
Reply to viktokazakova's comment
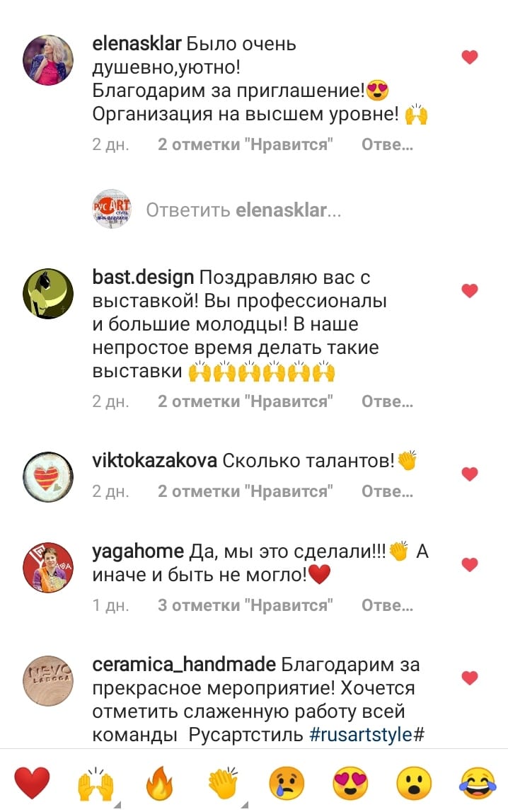coord(387,491)
